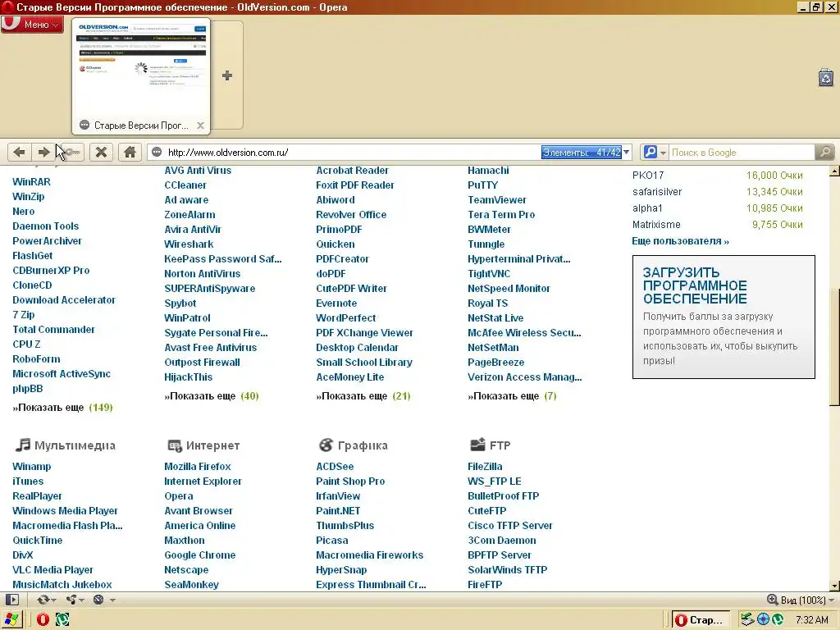Click the page scrollbar up arrow

pos(834,171)
